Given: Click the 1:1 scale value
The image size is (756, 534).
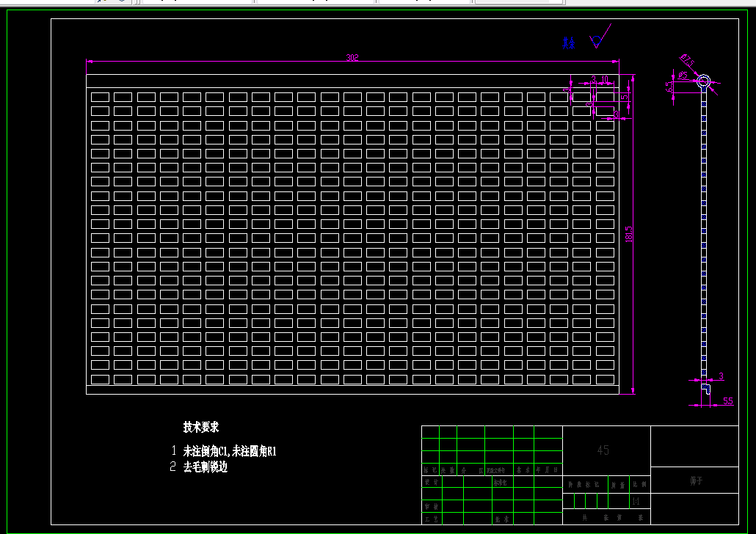Looking at the screenshot, I should click(636, 501).
